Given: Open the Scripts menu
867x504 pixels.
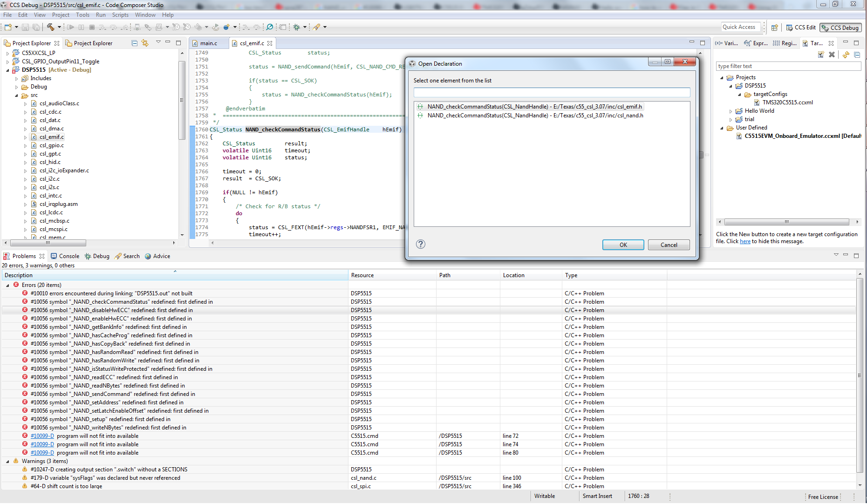Looking at the screenshot, I should coord(120,15).
